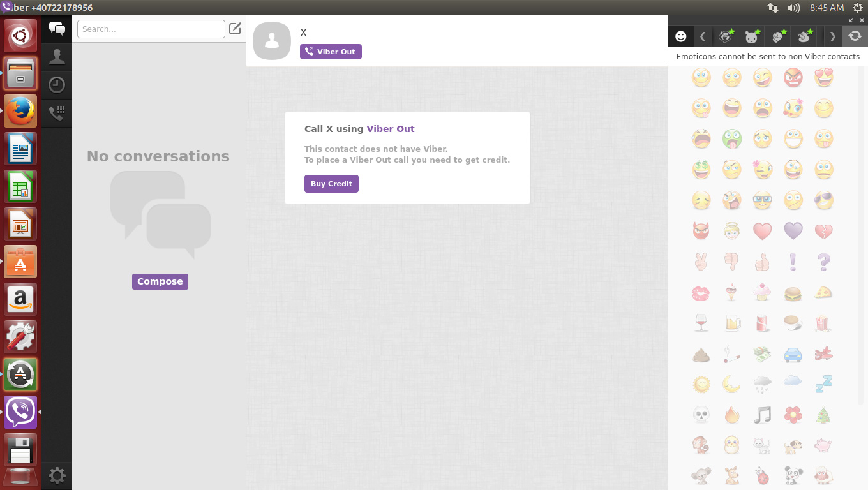Pick the rain cloud emoticon
The height and width of the screenshot is (490, 868).
(763, 384)
